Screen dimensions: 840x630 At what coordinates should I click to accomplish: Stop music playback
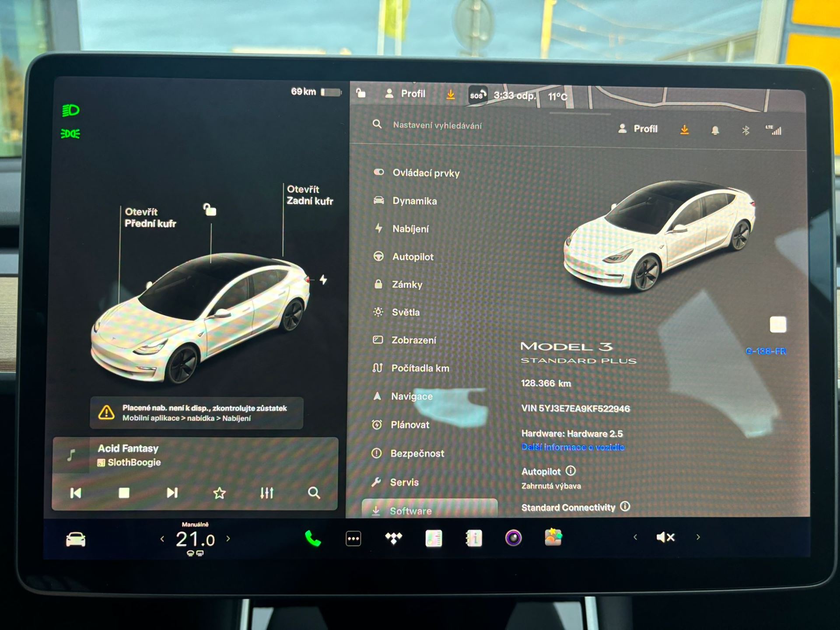[124, 493]
